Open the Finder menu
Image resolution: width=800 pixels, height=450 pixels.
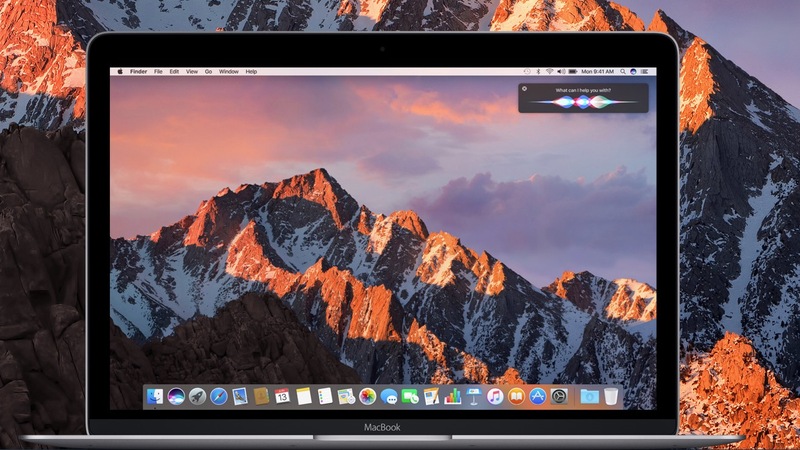tap(138, 72)
